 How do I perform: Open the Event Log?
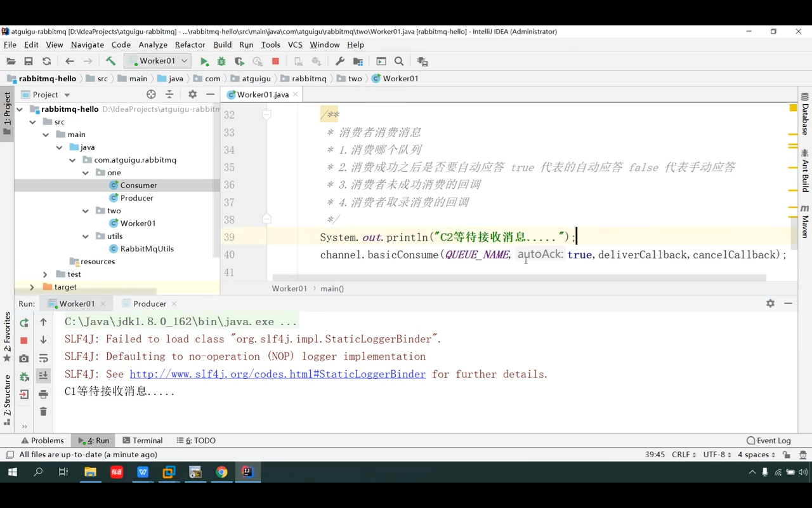pos(769,441)
